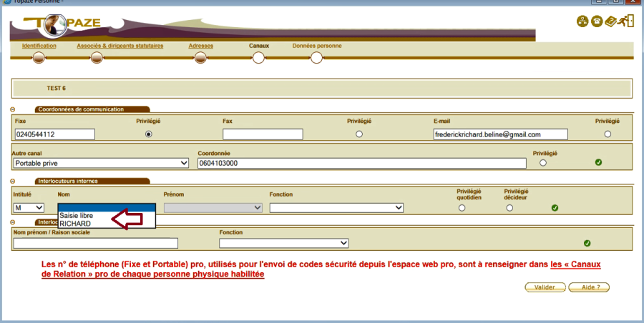Click green checkmark beside Nom prénom / Raison sociale
The image size is (644, 323).
pyautogui.click(x=587, y=243)
